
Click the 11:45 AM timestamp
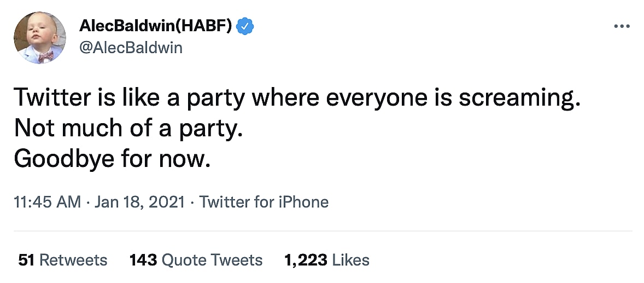(49, 203)
